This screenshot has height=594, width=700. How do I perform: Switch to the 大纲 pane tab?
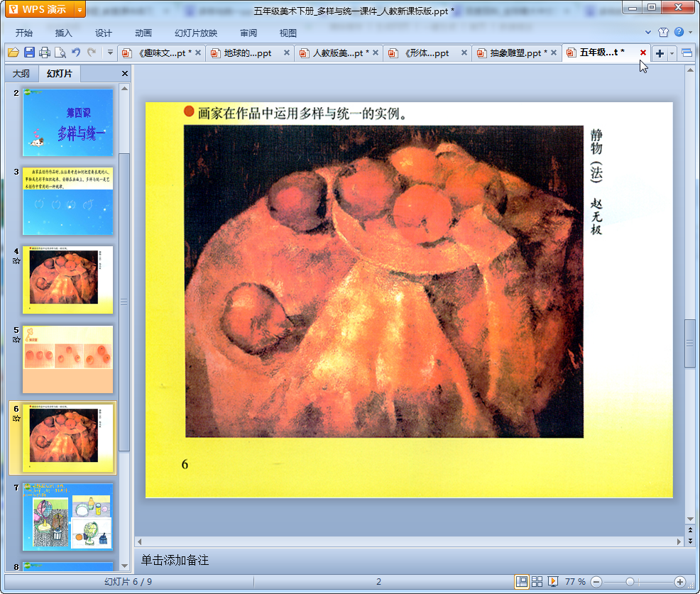click(x=21, y=74)
